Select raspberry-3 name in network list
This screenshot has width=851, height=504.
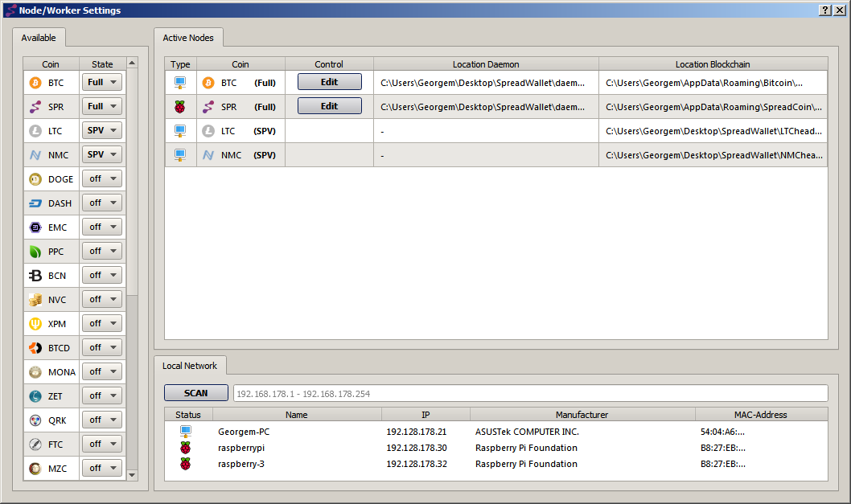tap(241, 464)
